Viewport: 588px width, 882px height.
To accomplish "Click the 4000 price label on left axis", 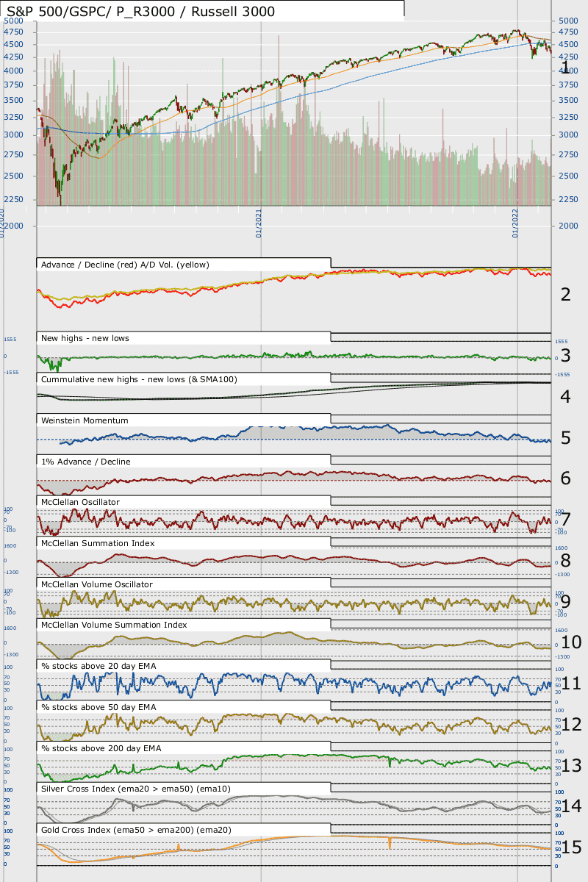I will click(x=13, y=71).
